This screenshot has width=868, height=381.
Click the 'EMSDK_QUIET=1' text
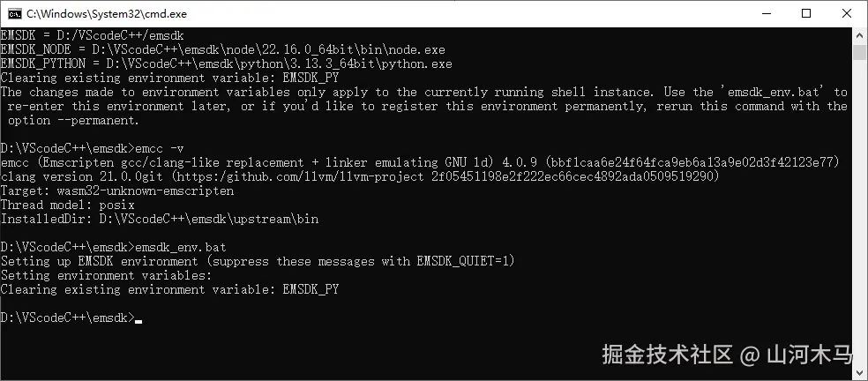point(463,261)
